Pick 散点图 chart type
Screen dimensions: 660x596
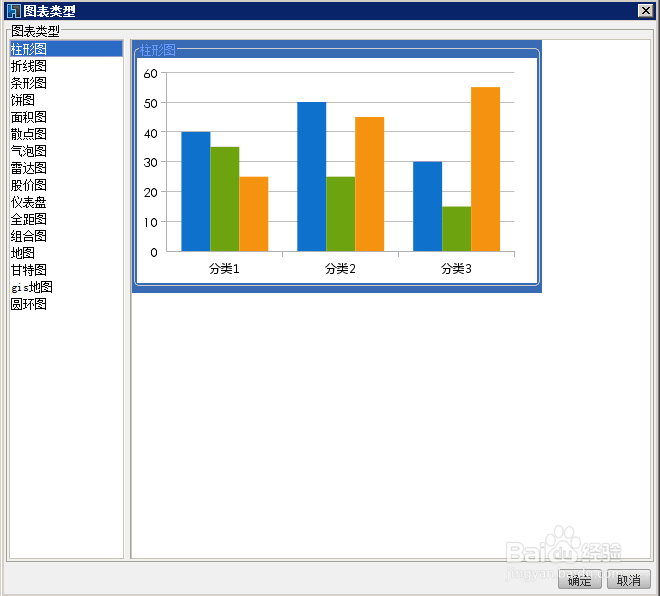(66, 134)
